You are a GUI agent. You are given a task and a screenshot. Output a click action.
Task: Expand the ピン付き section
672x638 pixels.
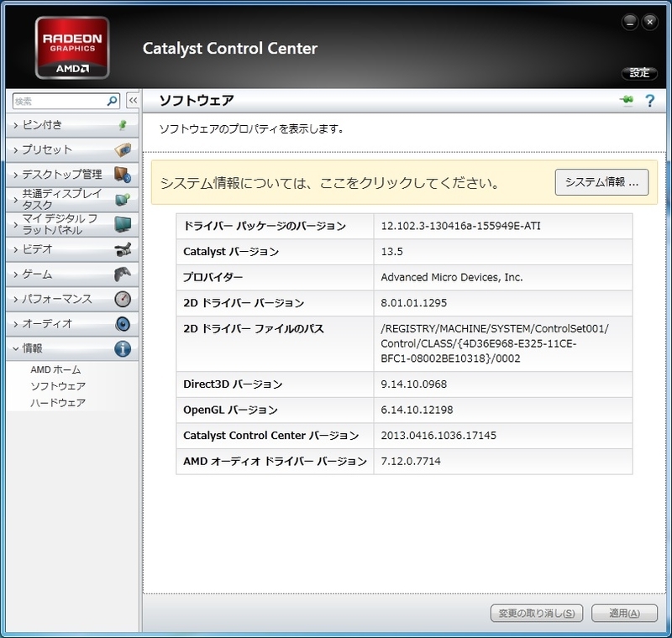tap(72, 125)
